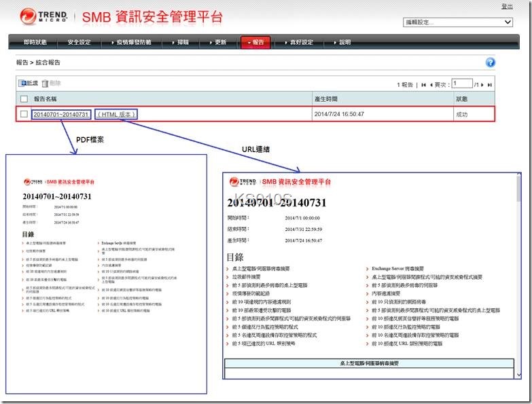Click scroll-down arrow in HTML preview
This screenshot has width=532, height=404.
(518, 375)
